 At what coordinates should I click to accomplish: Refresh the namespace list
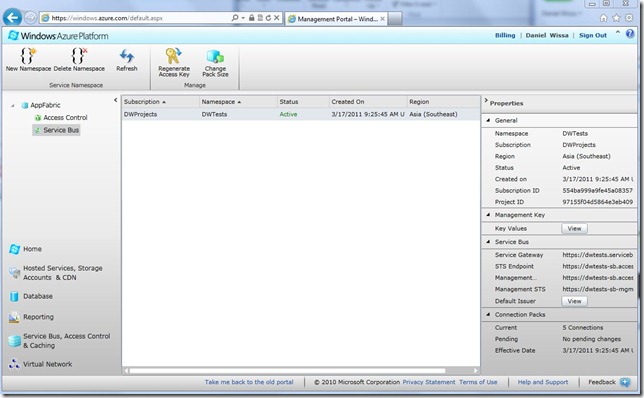pyautogui.click(x=126, y=60)
